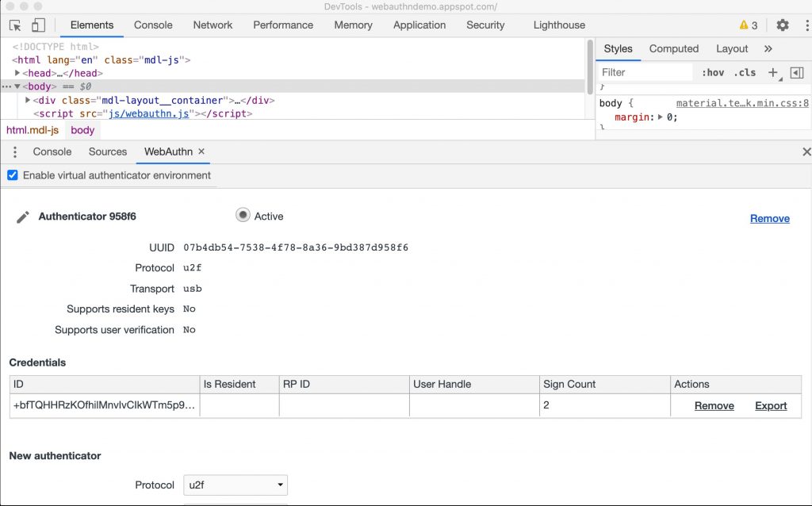Viewport: 812px width, 506px height.
Task: Switch to the drawer Sources tab
Action: pos(107,151)
